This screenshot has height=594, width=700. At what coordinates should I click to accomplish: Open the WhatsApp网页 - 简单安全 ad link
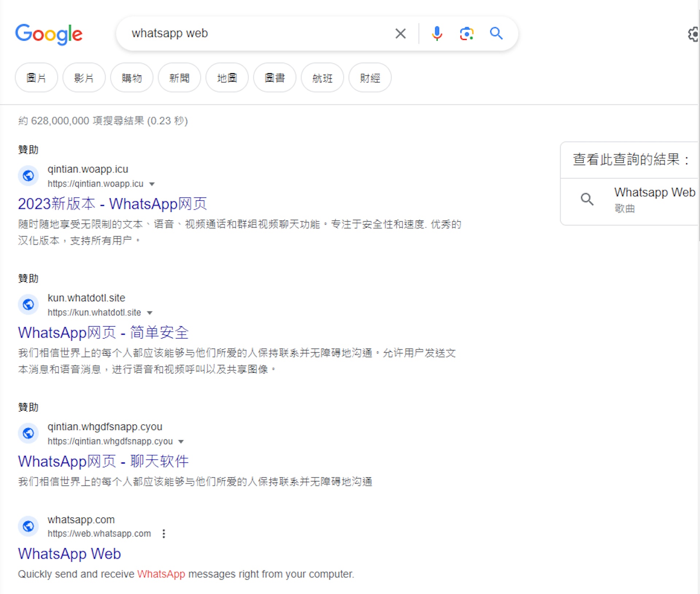point(104,332)
